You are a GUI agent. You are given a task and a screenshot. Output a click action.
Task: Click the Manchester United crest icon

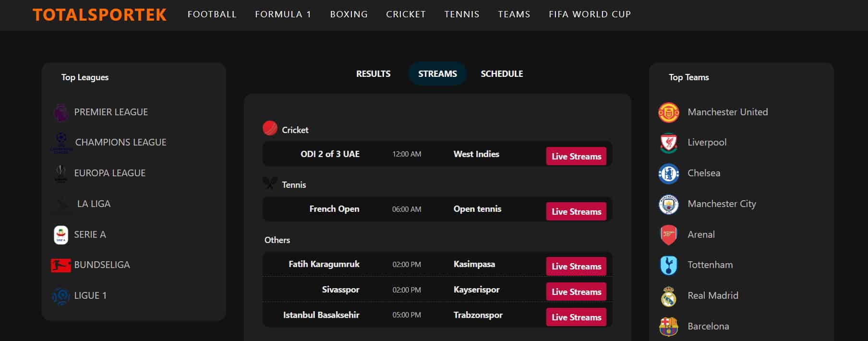coord(669,112)
